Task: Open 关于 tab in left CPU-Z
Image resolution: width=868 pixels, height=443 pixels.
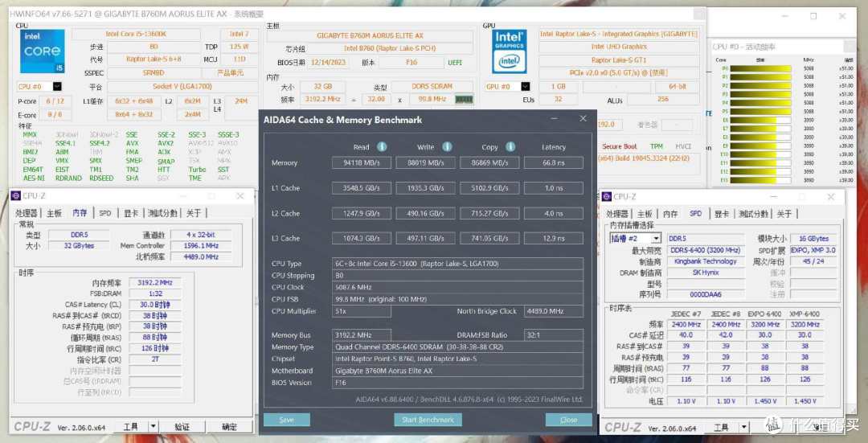Action: click(194, 213)
